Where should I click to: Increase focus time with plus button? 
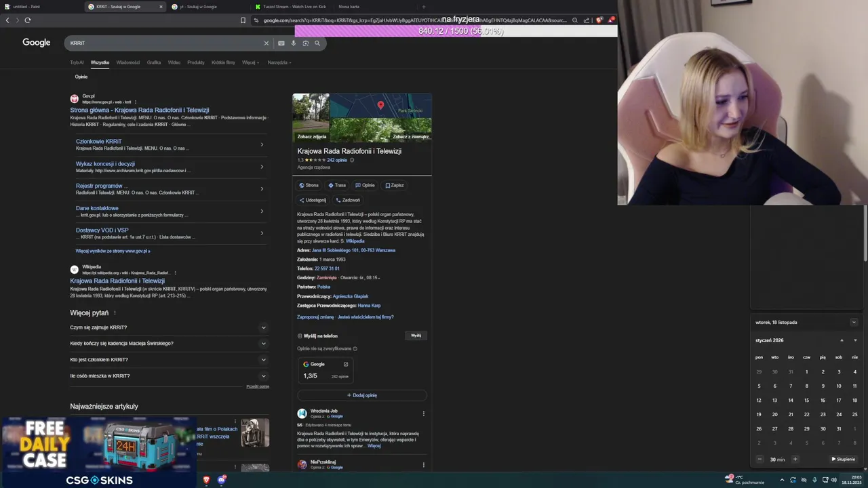[795, 459]
